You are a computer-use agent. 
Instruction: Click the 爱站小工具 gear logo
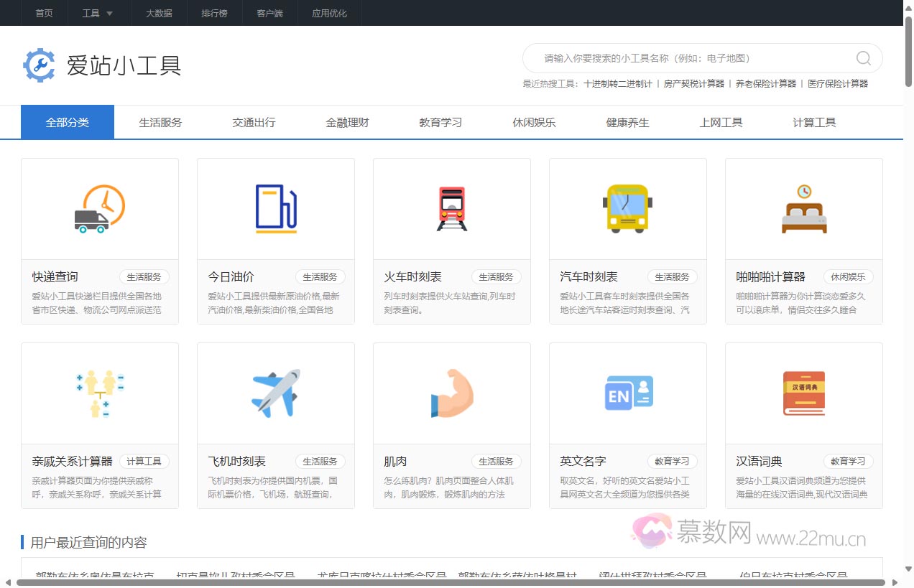coord(40,65)
